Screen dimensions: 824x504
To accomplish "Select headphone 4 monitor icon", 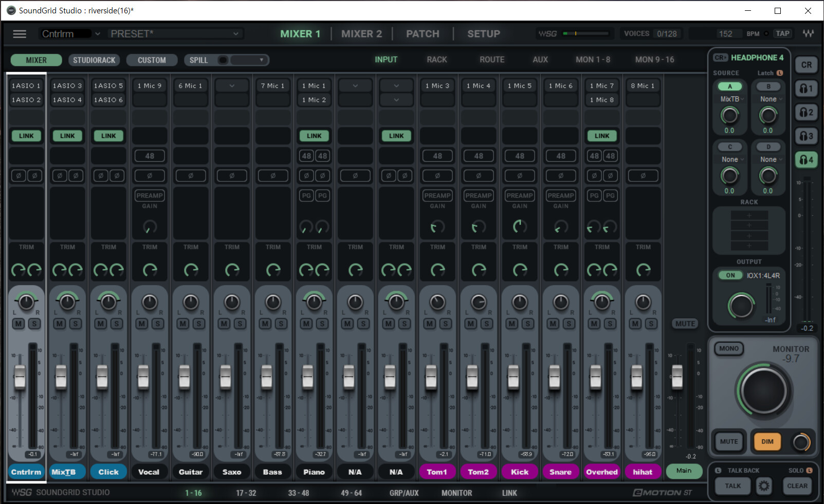I will (806, 160).
